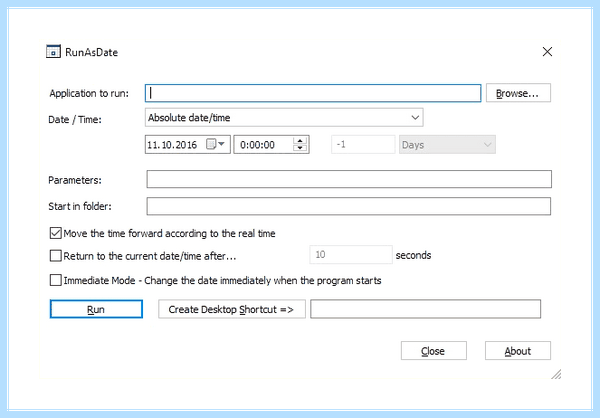
Task: Click the RunAsDate window title text
Action: pos(91,52)
